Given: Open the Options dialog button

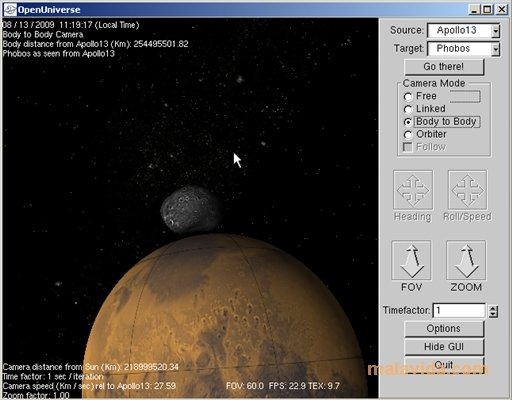Looking at the screenshot, I should tap(444, 329).
